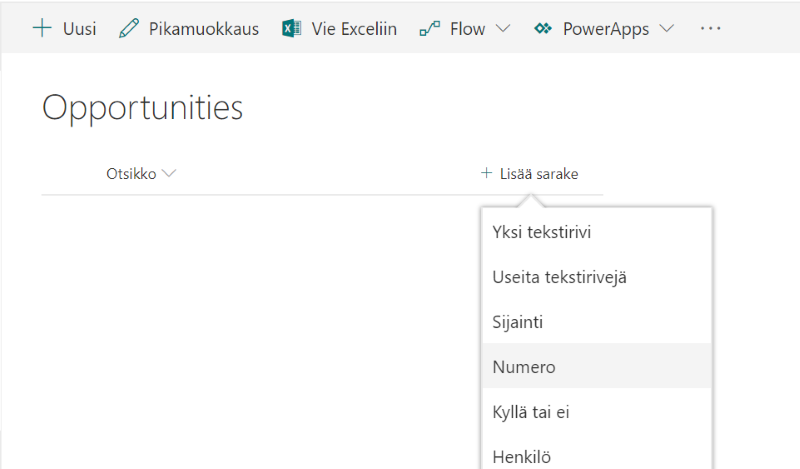Click the Pikamuokkaus text label

click(x=203, y=29)
